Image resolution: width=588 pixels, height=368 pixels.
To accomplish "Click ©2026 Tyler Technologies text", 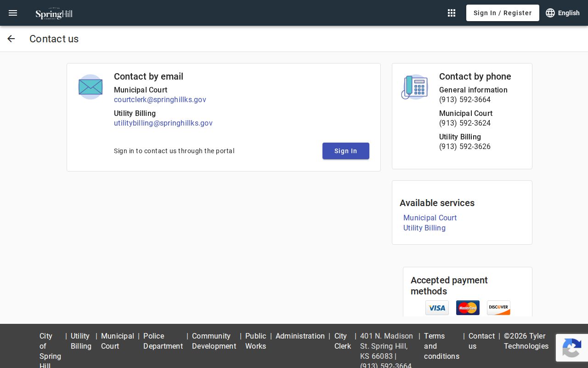I will click(526, 341).
